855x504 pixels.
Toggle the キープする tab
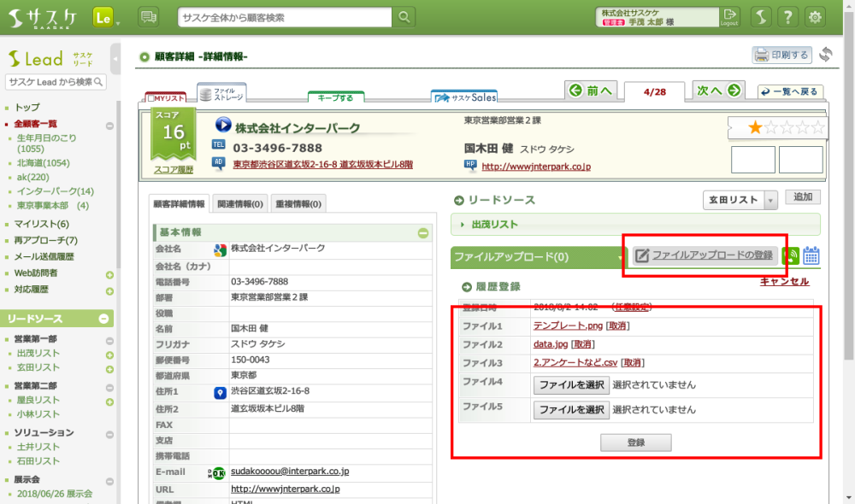coord(335,97)
